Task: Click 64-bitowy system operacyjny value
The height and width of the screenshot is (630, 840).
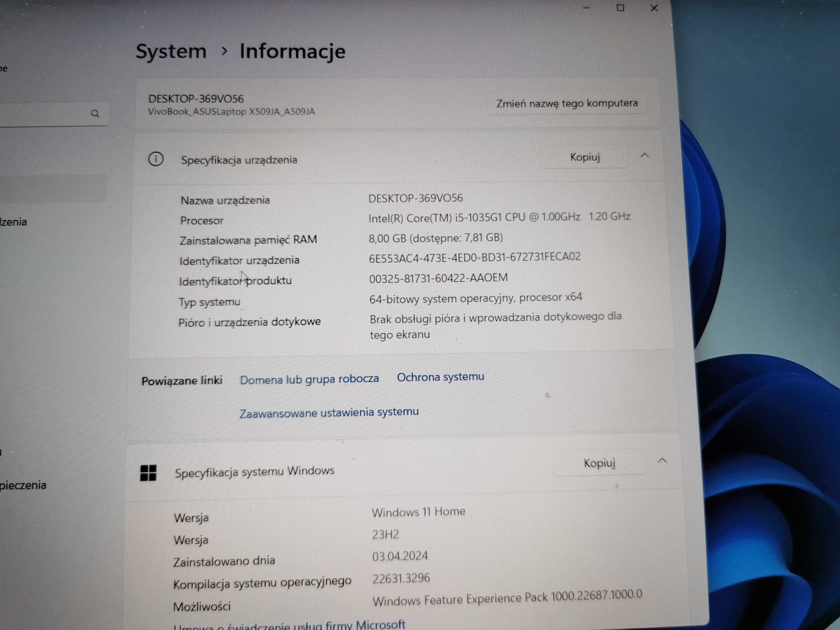Action: coord(475,298)
